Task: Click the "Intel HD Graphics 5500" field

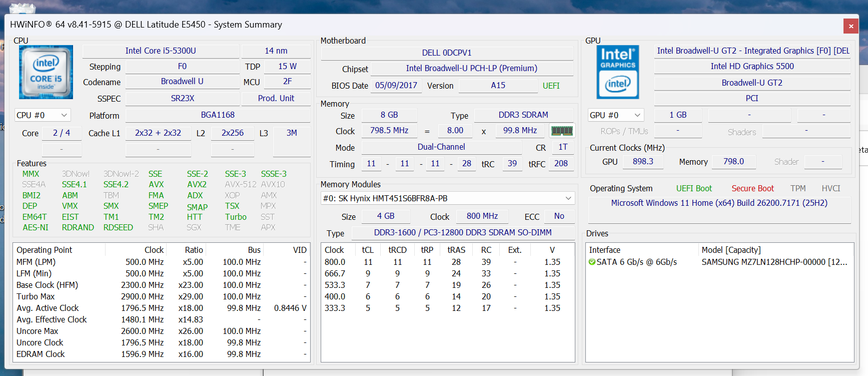Action: (x=752, y=66)
